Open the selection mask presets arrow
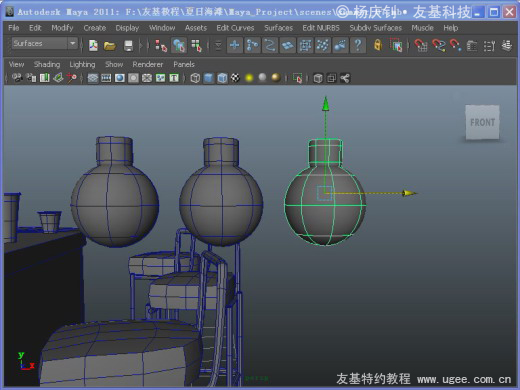The width and height of the screenshot is (520, 390). [x=218, y=45]
